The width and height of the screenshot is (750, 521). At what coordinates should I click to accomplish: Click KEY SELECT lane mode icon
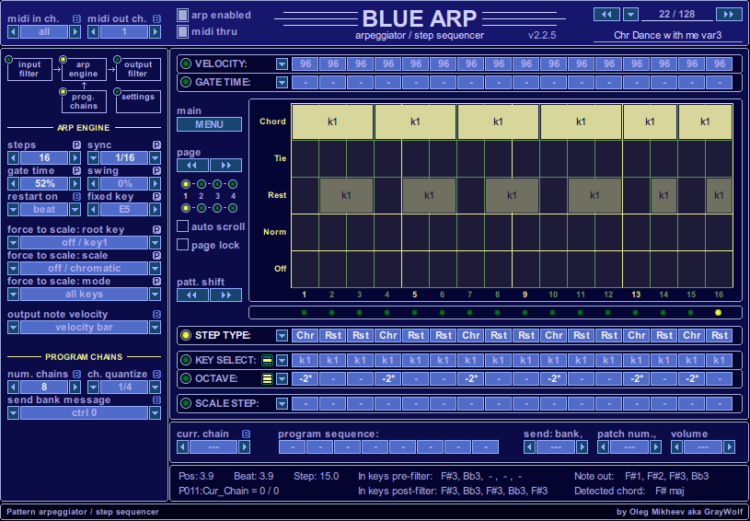tap(267, 360)
